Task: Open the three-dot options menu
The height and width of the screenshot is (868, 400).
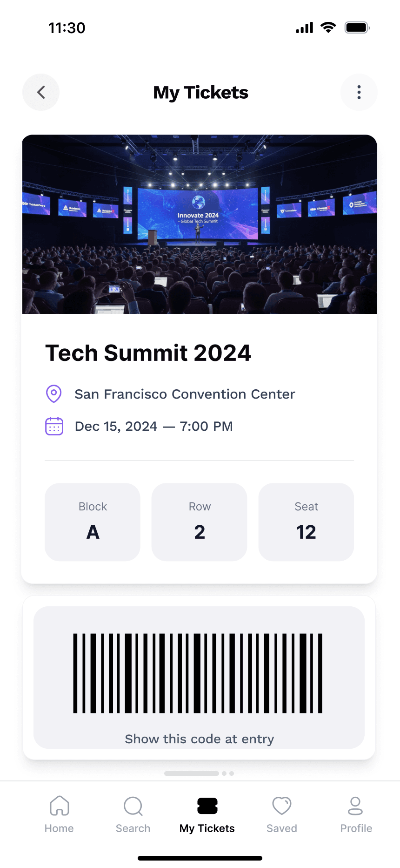Action: tap(359, 92)
